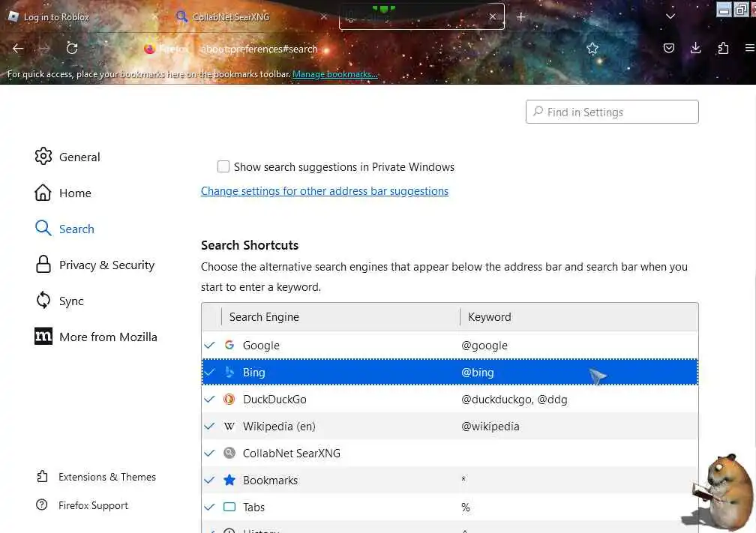Open Privacy & Security settings
The height and width of the screenshot is (533, 756).
pos(106,265)
